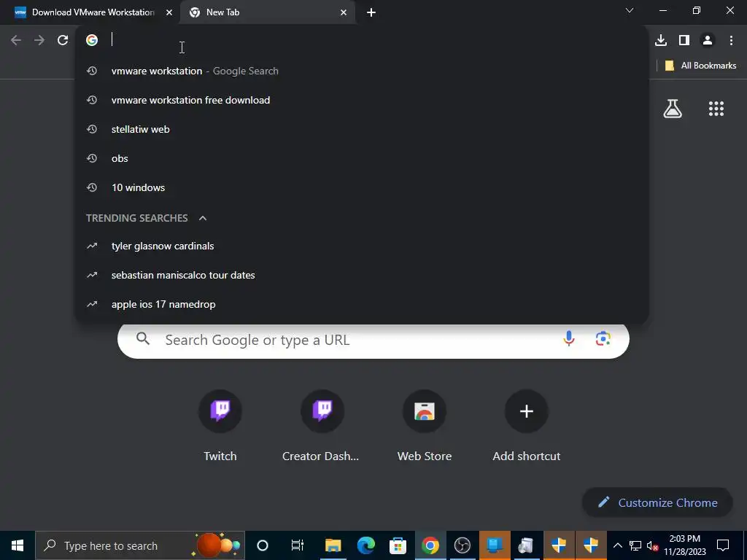Select trending 'apple ios 17 namedrop'
This screenshot has height=560, width=747.
click(x=362, y=304)
